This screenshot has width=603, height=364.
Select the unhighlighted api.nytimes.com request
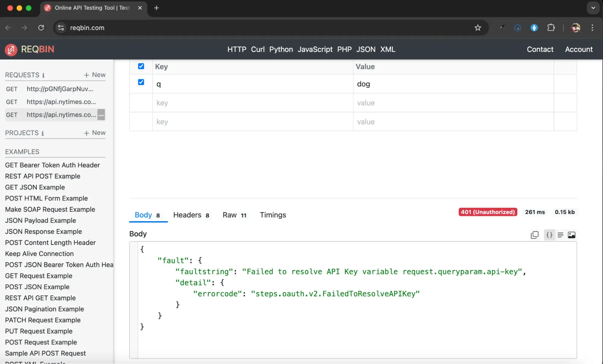point(56,102)
